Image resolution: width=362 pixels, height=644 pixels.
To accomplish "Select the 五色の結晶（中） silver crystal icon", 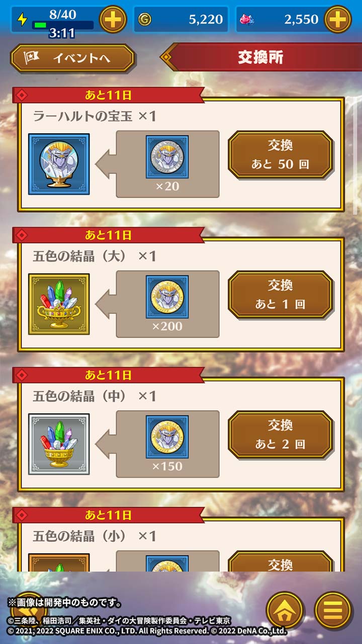I will pos(59,444).
